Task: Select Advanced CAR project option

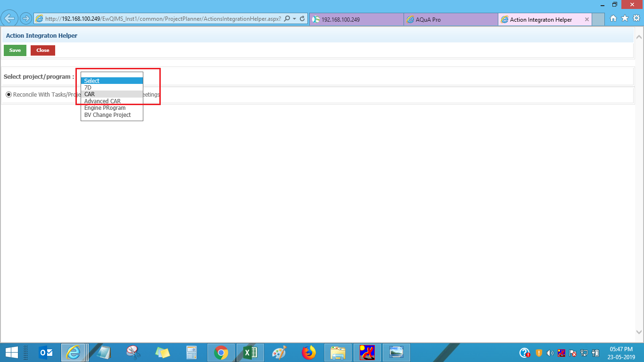Action: pyautogui.click(x=112, y=101)
